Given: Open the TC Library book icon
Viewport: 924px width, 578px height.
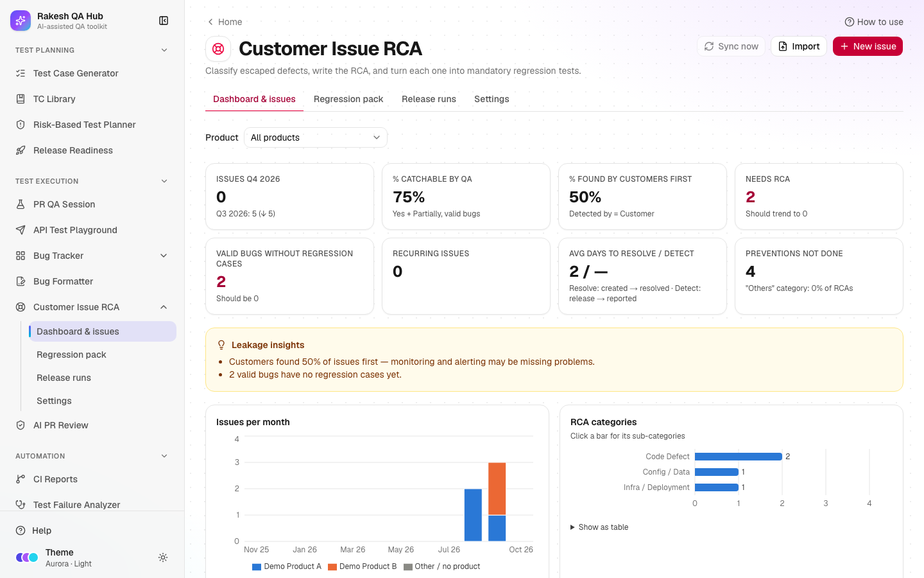Looking at the screenshot, I should coord(21,99).
